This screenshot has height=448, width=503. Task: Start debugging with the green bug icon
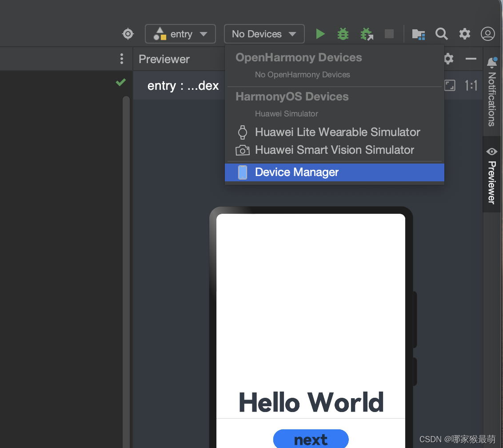tap(343, 34)
